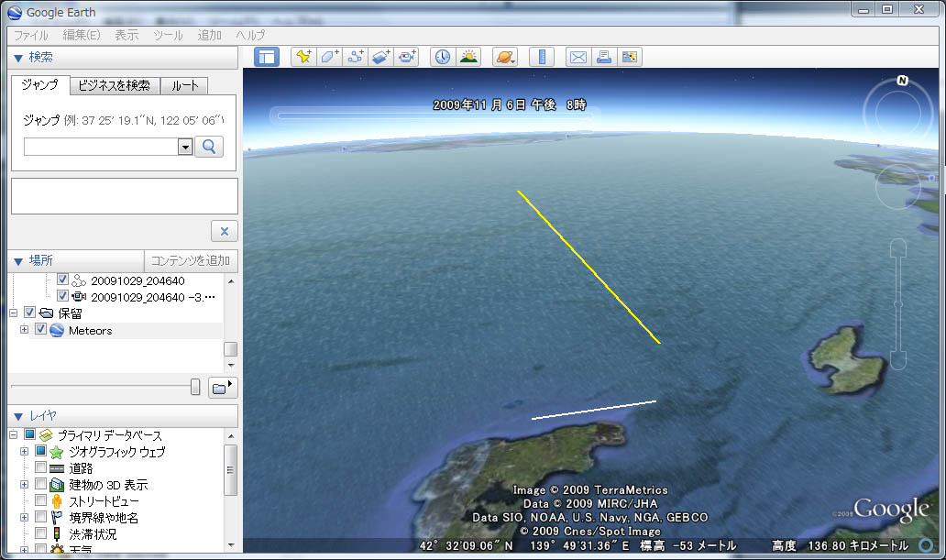The image size is (946, 560).
Task: Click the 道路 road icon
Action: point(57,469)
